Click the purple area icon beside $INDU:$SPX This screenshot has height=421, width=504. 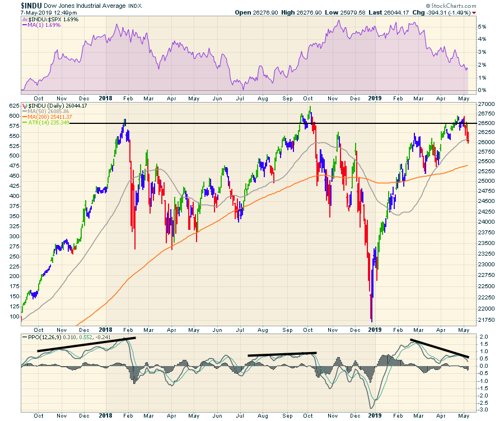pos(25,19)
